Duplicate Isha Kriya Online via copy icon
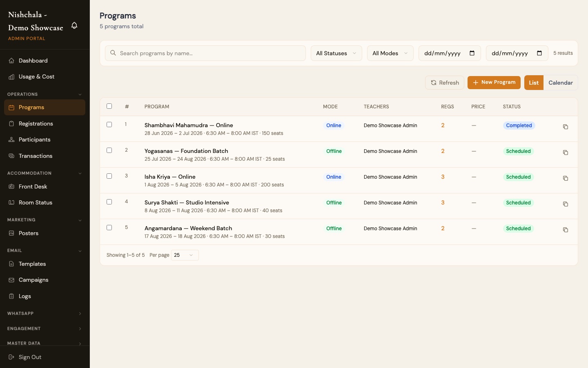Screen dimensions: 588x368 [566, 178]
